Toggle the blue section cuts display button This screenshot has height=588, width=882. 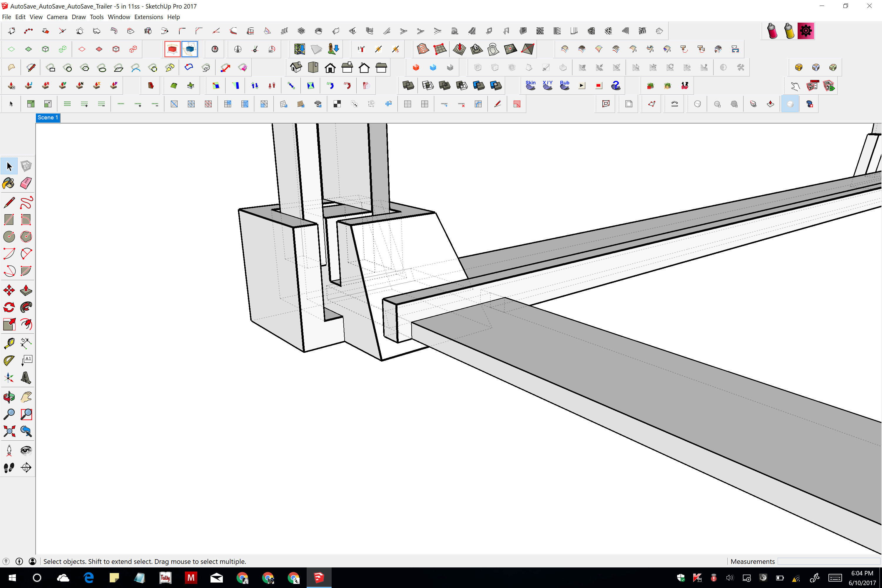[190, 49]
